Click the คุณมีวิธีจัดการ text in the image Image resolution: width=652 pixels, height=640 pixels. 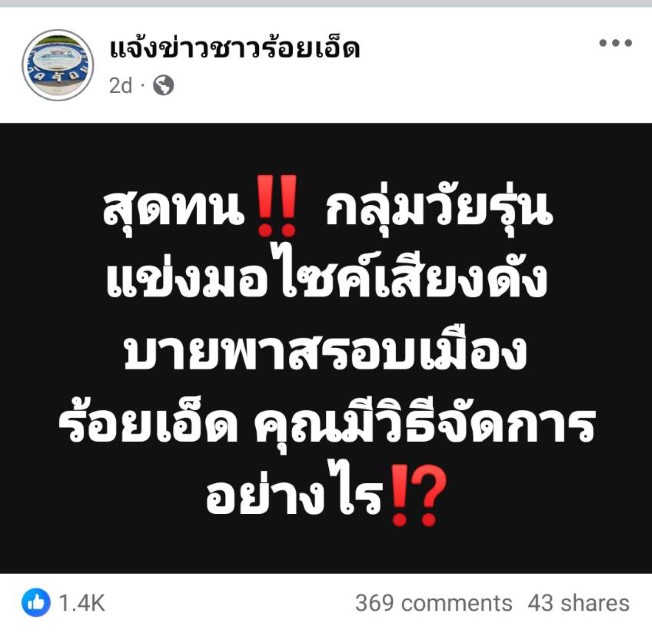[x=423, y=424]
